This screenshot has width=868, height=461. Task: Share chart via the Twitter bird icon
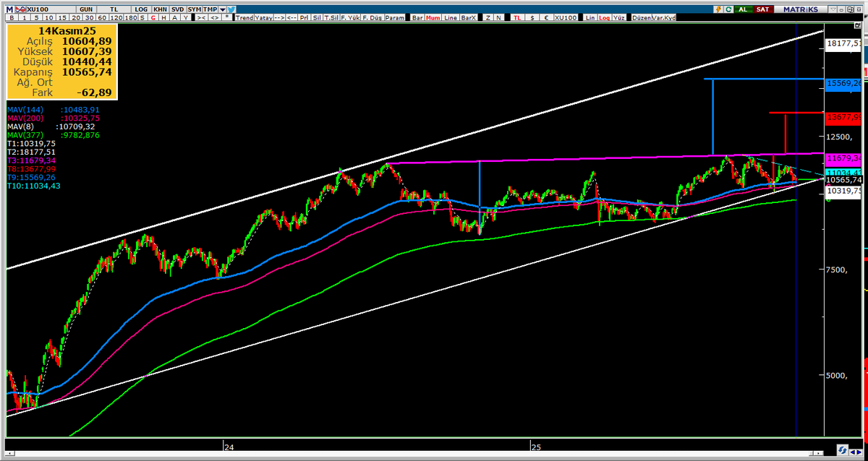231,9
